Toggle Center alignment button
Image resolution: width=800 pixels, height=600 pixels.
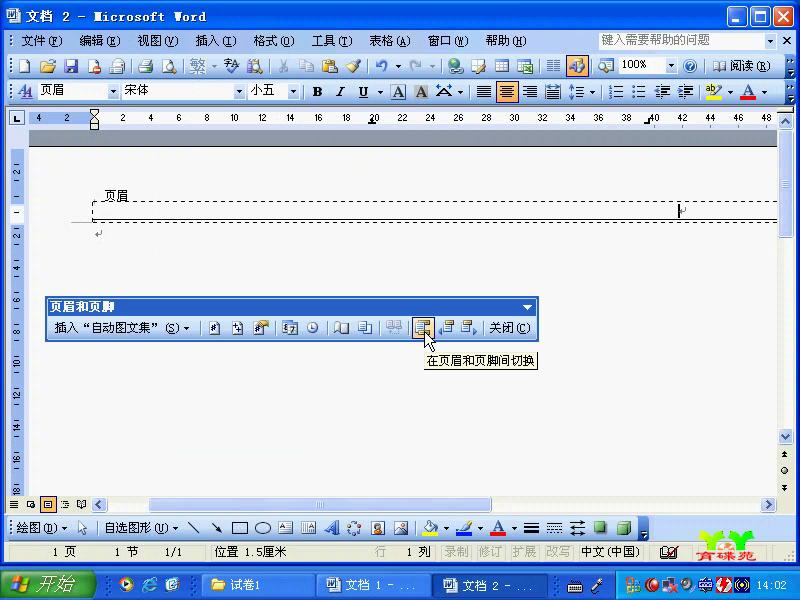507,92
